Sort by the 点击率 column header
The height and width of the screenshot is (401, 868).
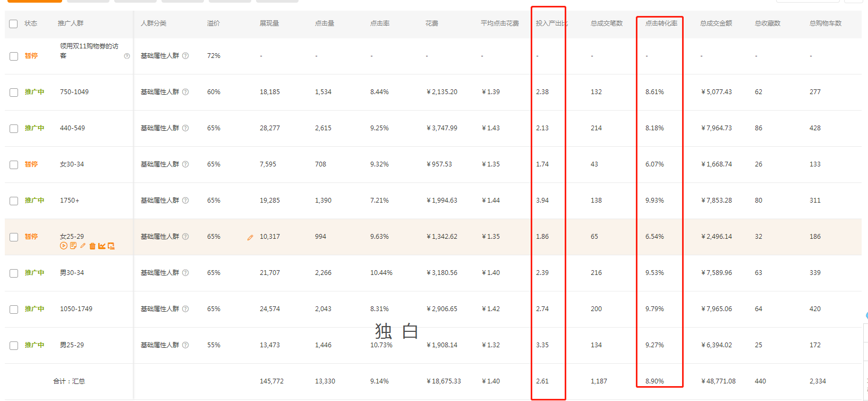380,23
